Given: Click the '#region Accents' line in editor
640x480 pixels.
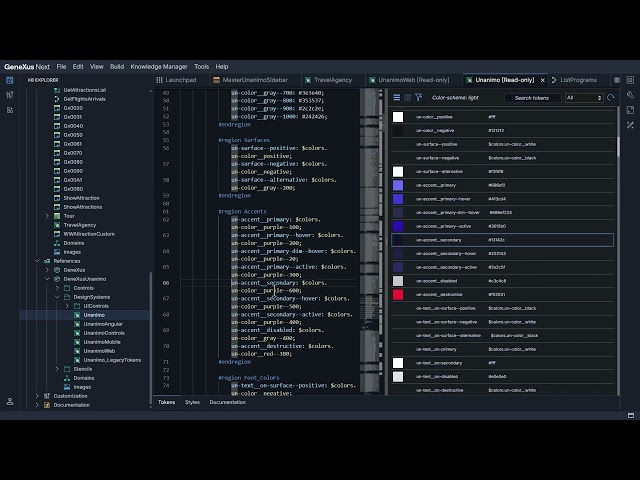Looking at the screenshot, I should (242, 211).
